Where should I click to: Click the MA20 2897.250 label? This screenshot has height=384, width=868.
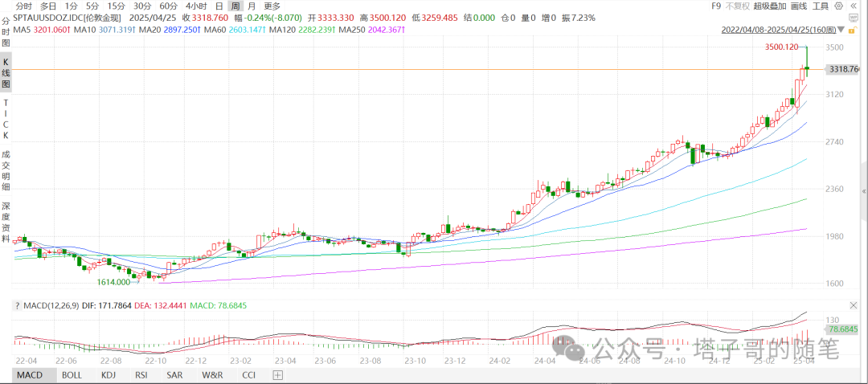point(170,29)
